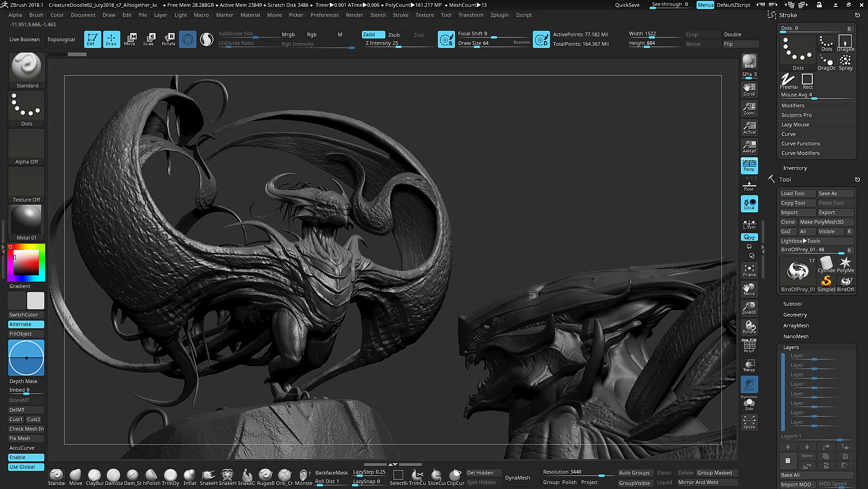Image resolution: width=868 pixels, height=489 pixels.
Task: Click the Frame mesh icon
Action: click(x=749, y=270)
